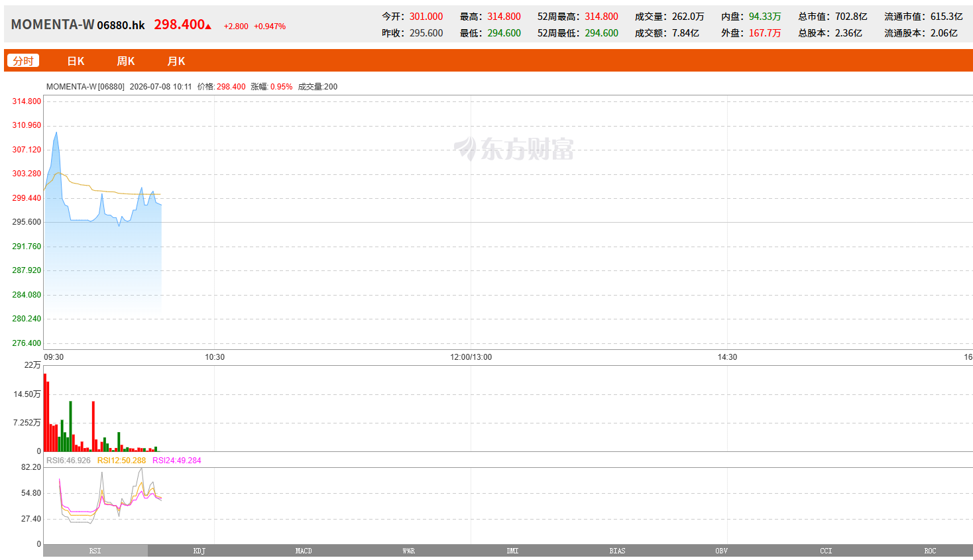Switch to the 分时 intraday tab
The height and width of the screenshot is (560, 973).
[x=23, y=61]
